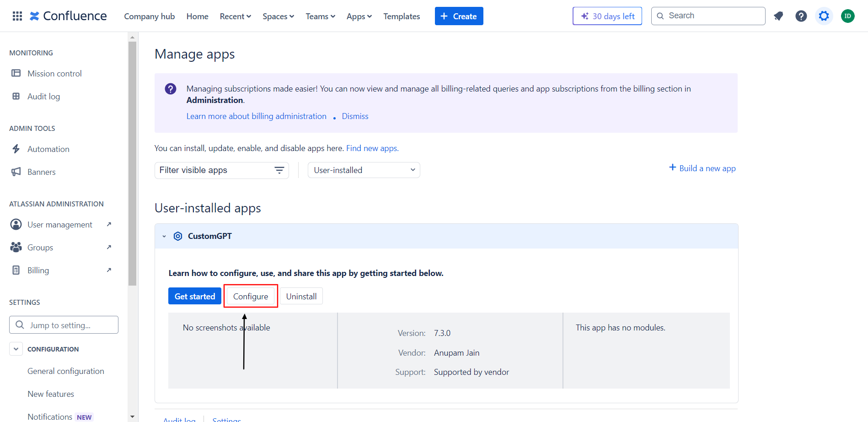Image resolution: width=868 pixels, height=422 pixels.
Task: Open General configuration in sidebar
Action: coord(66,371)
